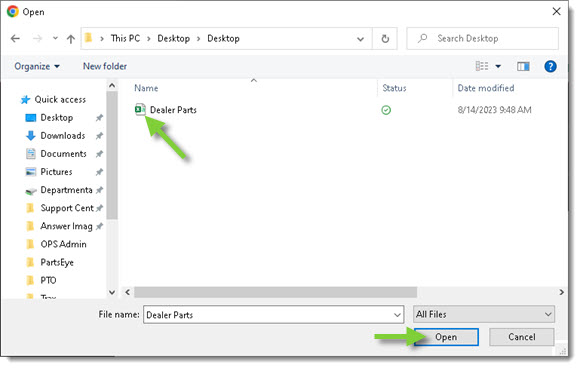The height and width of the screenshot is (368, 580).
Task: Expand the File name dropdown arrow
Action: [x=397, y=315]
